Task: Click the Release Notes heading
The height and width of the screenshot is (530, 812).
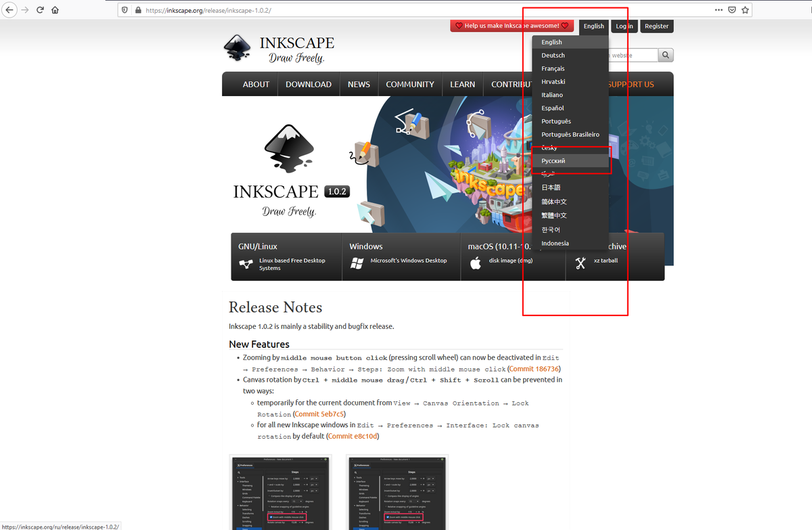Action: [275, 308]
